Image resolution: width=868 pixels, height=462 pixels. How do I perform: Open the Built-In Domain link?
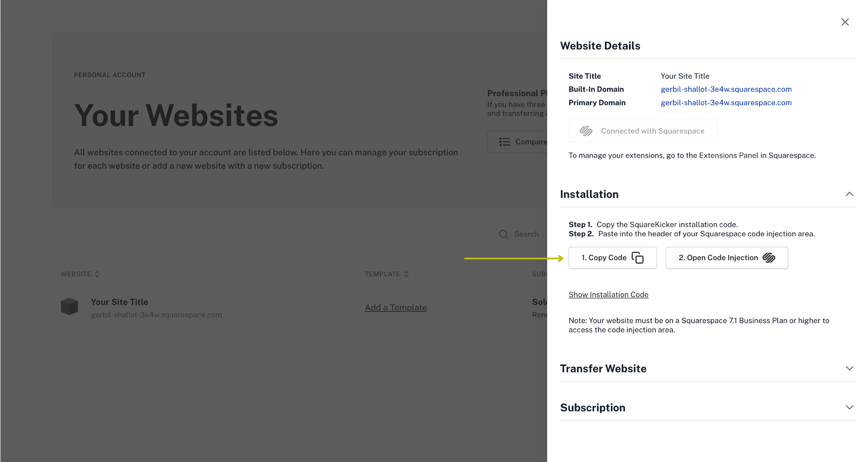tap(726, 89)
